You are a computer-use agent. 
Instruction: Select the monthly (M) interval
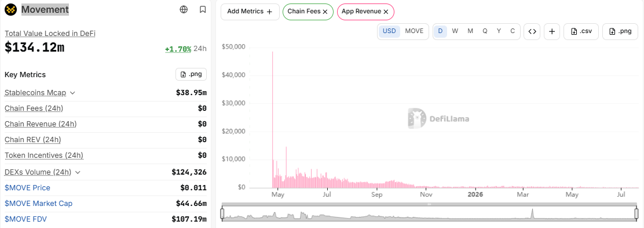click(470, 31)
